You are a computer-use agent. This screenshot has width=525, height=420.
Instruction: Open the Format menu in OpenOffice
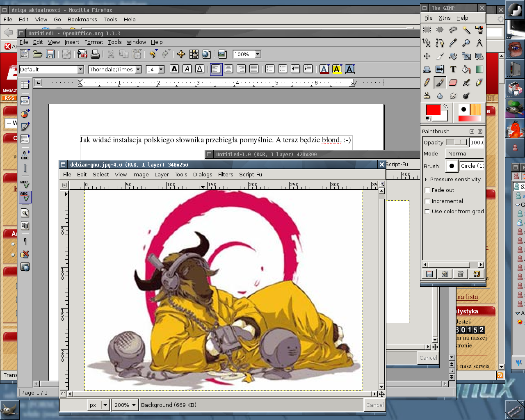coord(94,42)
